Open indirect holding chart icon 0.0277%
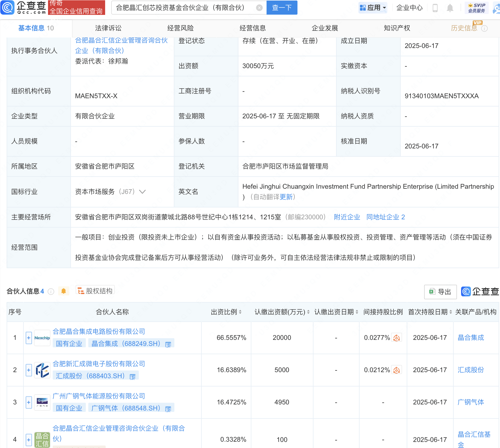The width and height of the screenshot is (500, 448). coord(397,338)
